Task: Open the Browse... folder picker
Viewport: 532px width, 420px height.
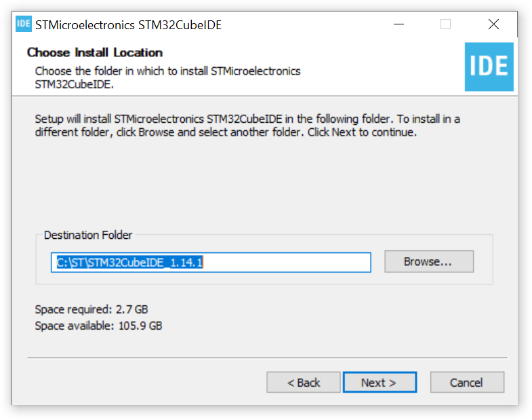Action: tap(429, 261)
